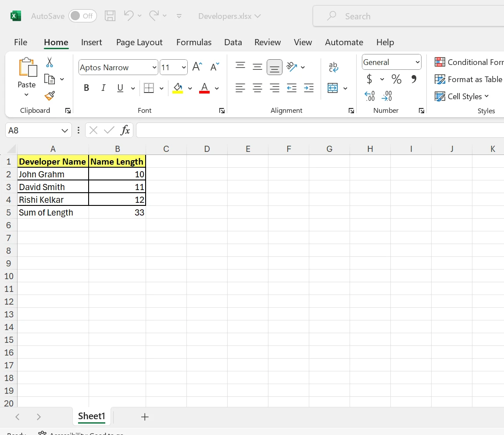Click the Increase Decimal icon

click(x=370, y=96)
